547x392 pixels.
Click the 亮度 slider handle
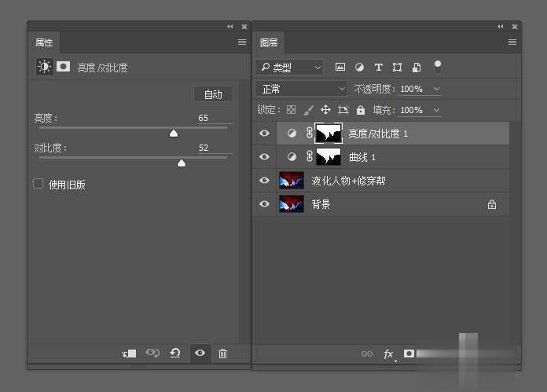tap(174, 133)
